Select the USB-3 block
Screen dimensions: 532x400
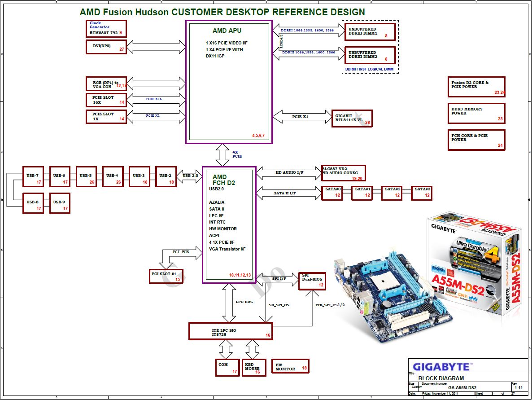point(140,176)
